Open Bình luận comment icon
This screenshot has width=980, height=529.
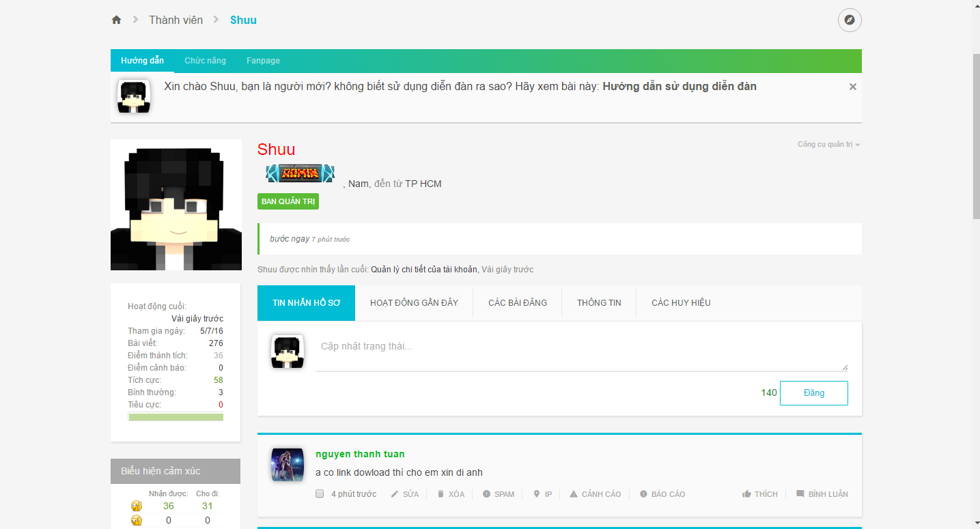point(800,494)
